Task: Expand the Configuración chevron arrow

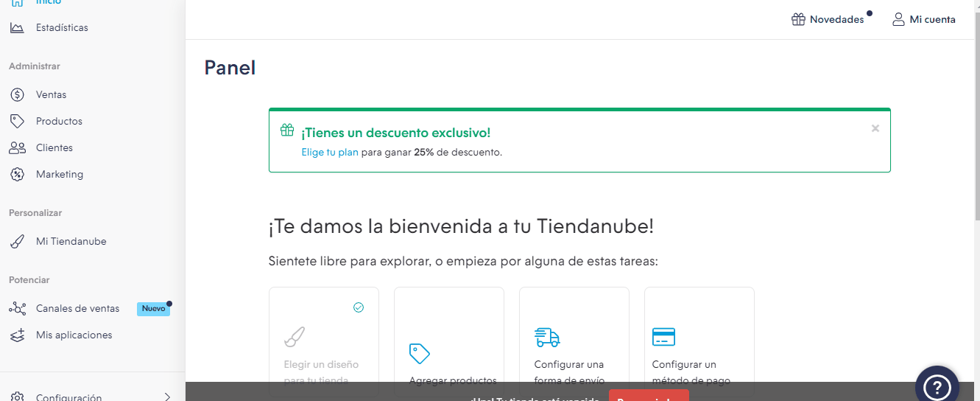Action: (168, 397)
